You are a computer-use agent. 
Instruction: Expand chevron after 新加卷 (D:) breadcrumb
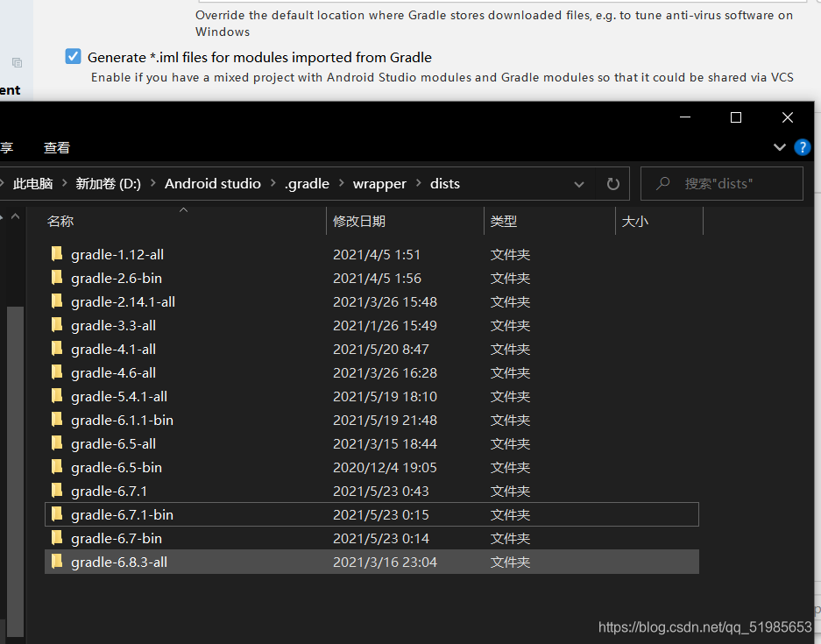pos(152,183)
